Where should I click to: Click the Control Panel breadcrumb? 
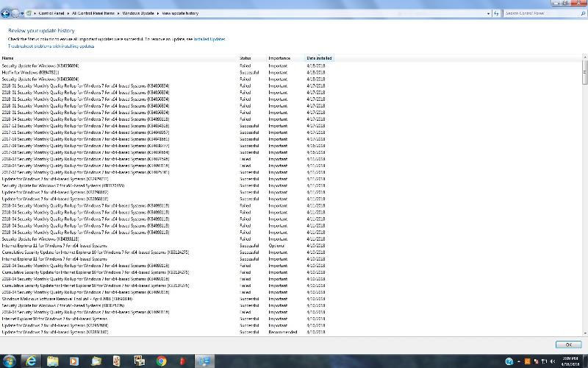point(51,13)
